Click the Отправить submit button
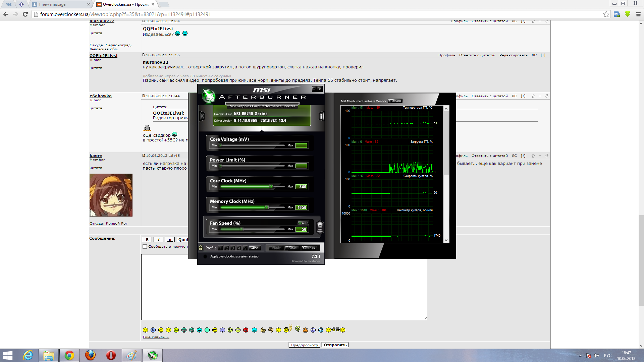Viewport: 644px width, 362px height. coord(335,345)
